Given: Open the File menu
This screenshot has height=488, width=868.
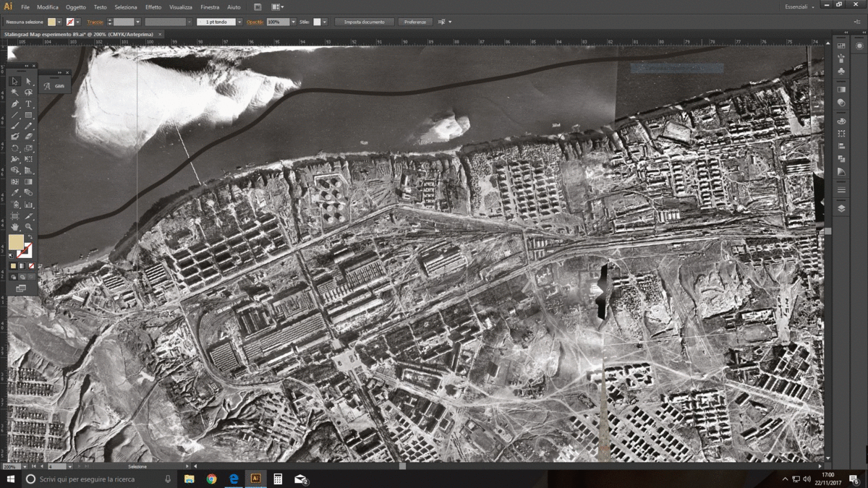Looking at the screenshot, I should tap(25, 7).
